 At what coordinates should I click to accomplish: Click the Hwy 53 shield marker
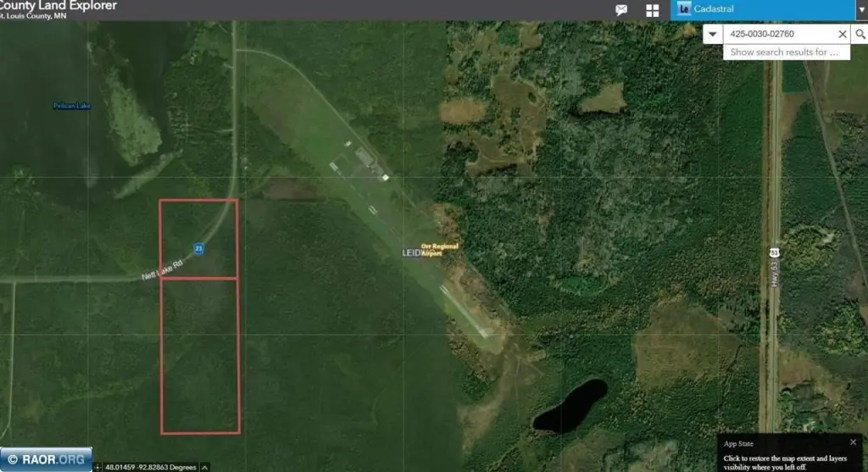click(x=774, y=253)
